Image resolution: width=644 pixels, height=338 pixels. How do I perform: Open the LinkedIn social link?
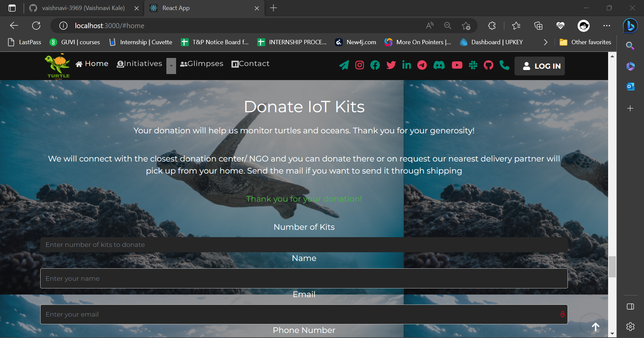click(x=407, y=65)
